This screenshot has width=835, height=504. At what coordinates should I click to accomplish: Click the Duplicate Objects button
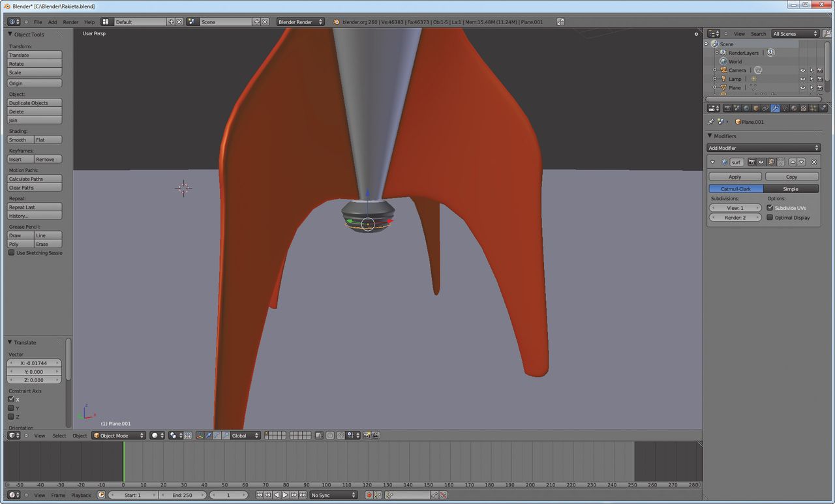click(x=35, y=102)
